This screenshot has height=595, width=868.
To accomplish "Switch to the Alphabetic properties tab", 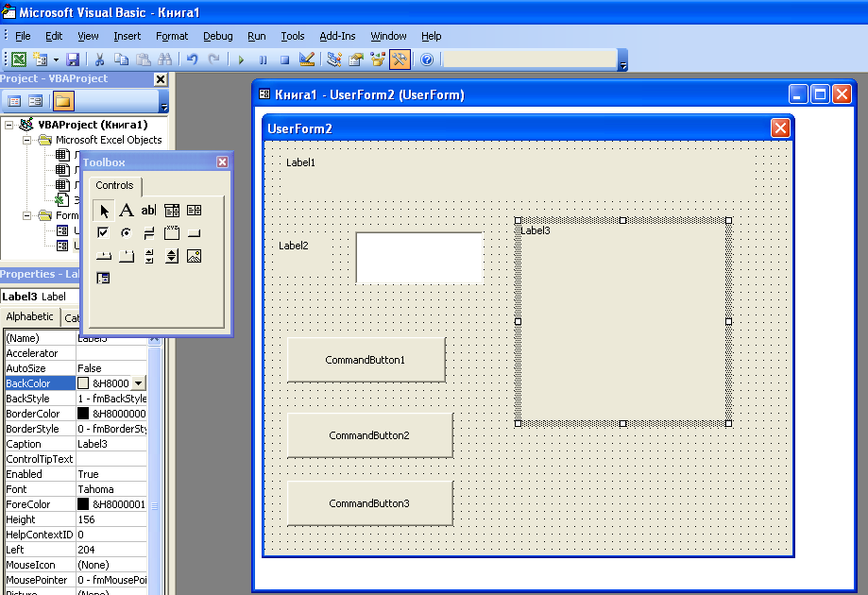I will click(30, 316).
